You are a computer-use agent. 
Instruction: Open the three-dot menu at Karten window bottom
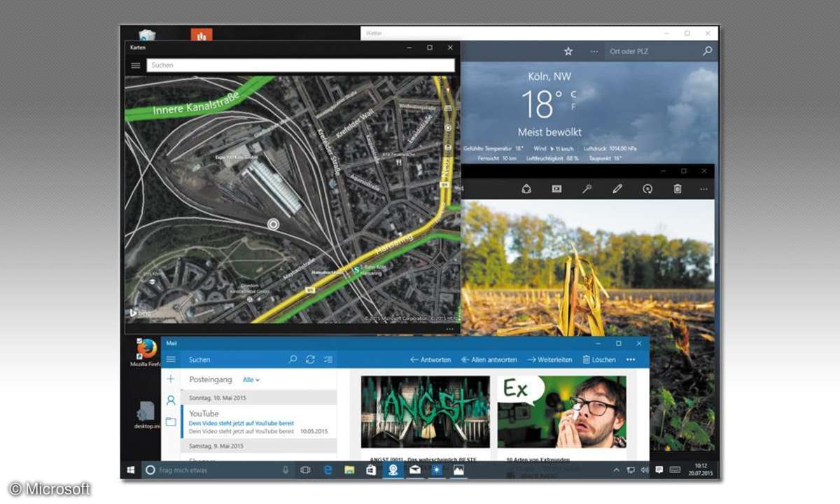click(x=449, y=328)
